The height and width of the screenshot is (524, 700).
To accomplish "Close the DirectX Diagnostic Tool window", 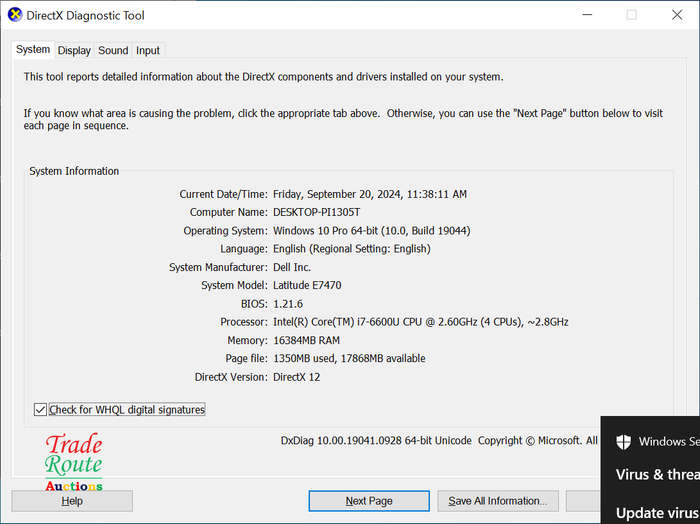I will point(677,15).
